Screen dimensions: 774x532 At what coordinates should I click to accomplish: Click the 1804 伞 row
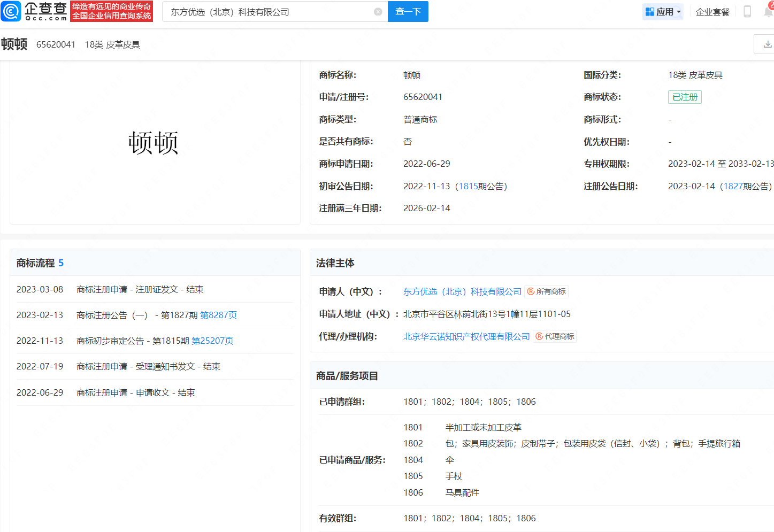click(x=429, y=460)
